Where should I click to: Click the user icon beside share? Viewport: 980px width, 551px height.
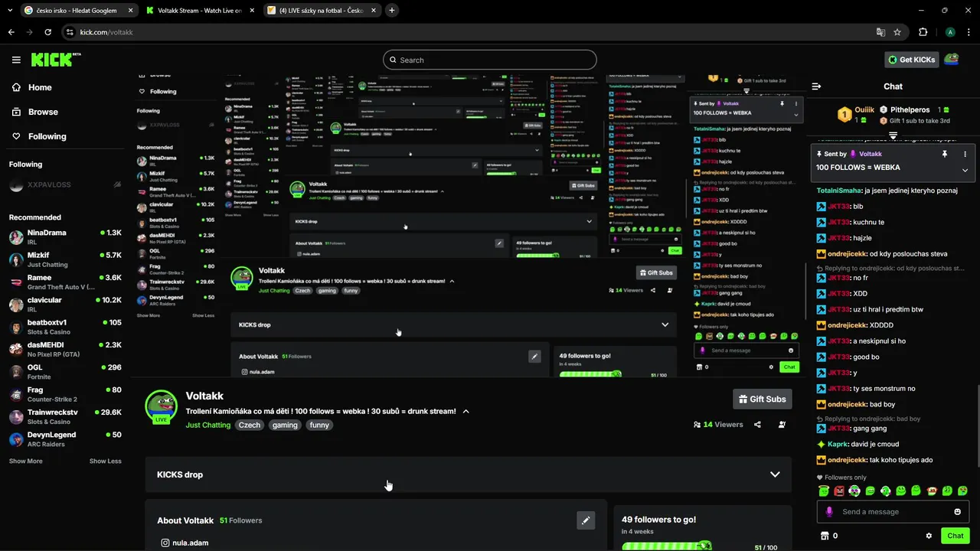point(782,425)
